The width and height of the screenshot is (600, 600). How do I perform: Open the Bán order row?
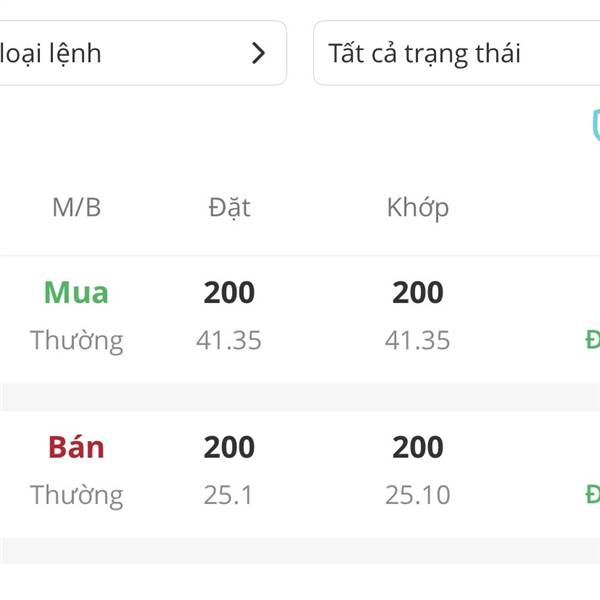300,474
